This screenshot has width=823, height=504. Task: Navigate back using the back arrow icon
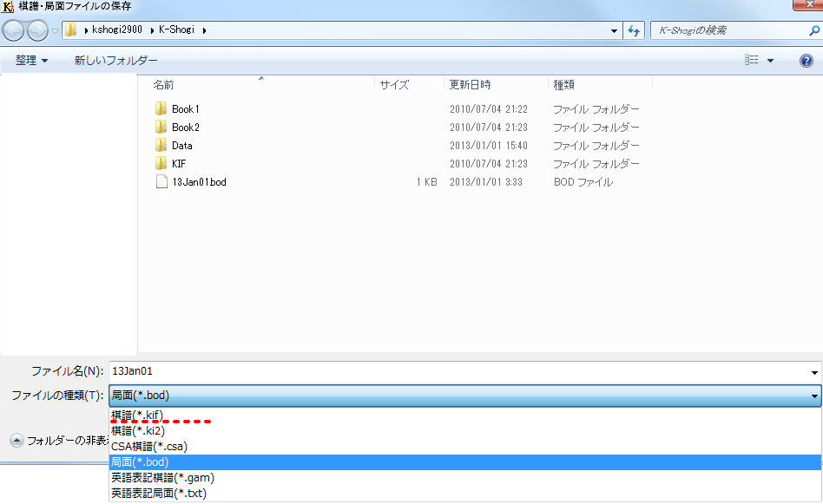(x=15, y=29)
